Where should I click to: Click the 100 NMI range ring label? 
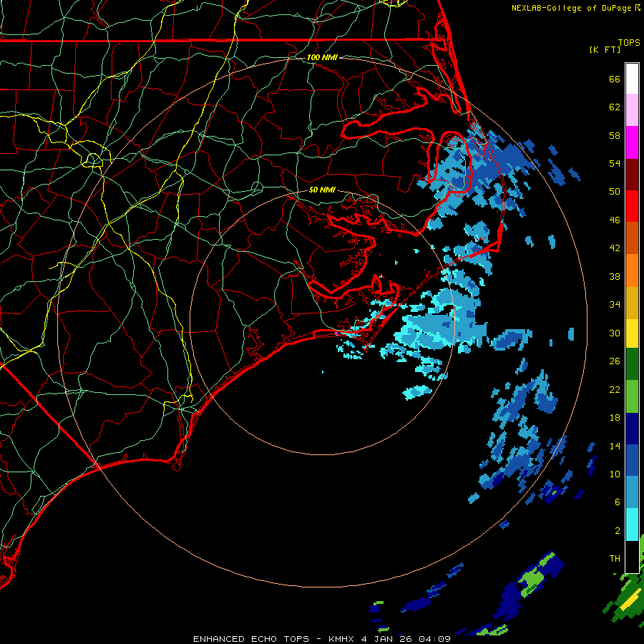323,57
